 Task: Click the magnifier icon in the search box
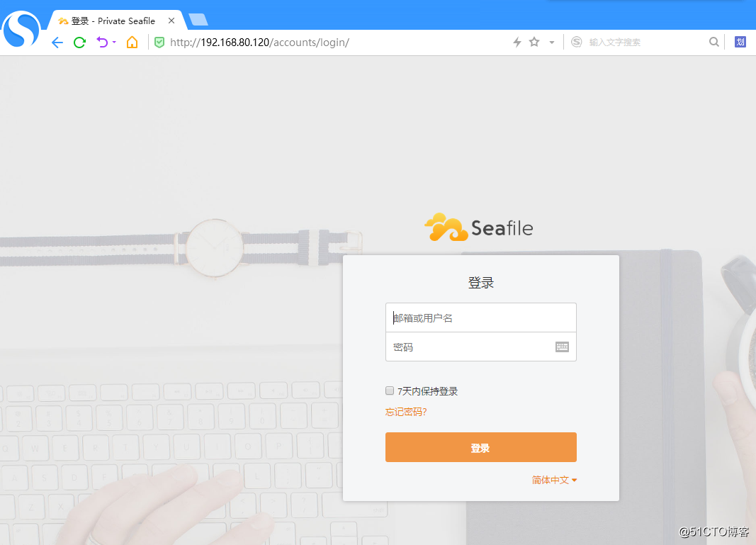713,42
